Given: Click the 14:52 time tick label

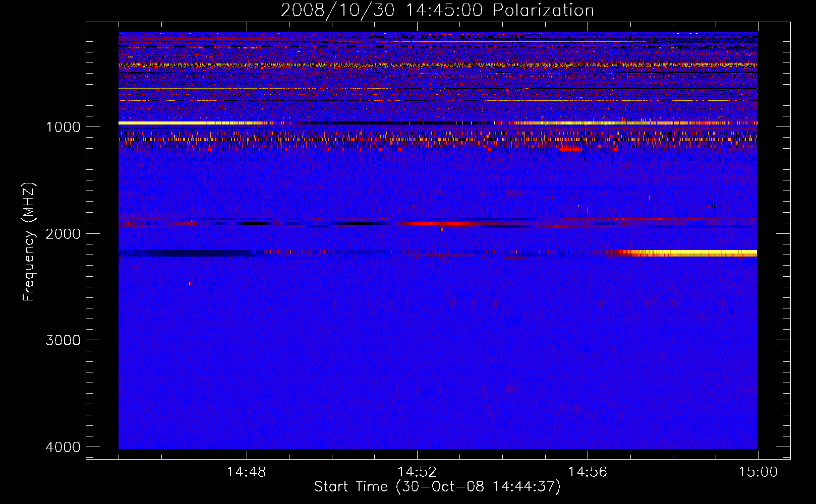Looking at the screenshot, I should [417, 472].
